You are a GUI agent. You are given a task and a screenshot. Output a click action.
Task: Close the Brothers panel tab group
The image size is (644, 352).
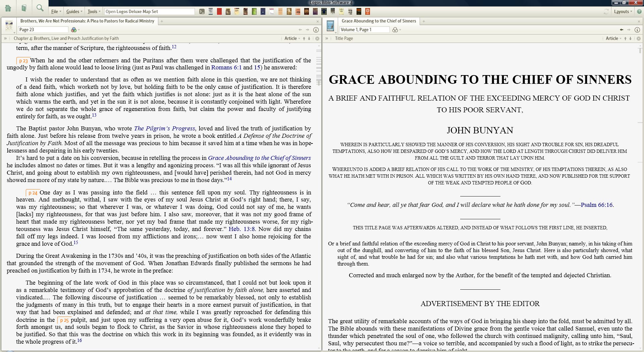[x=317, y=21]
